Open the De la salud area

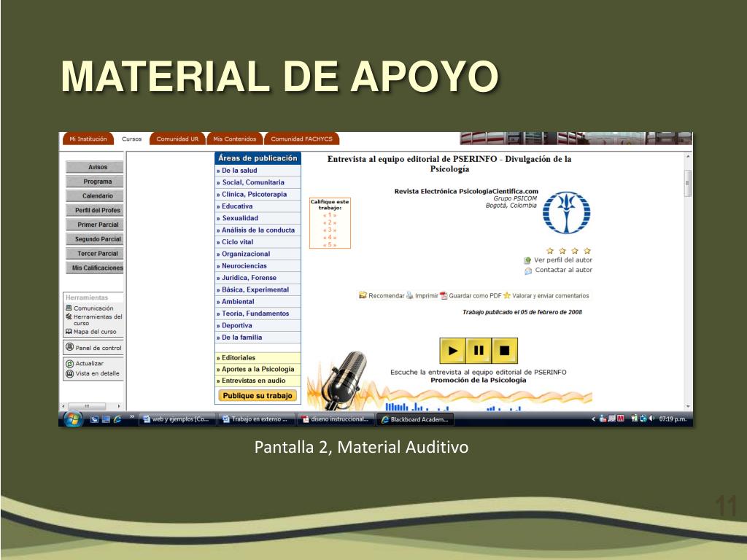[258, 171]
